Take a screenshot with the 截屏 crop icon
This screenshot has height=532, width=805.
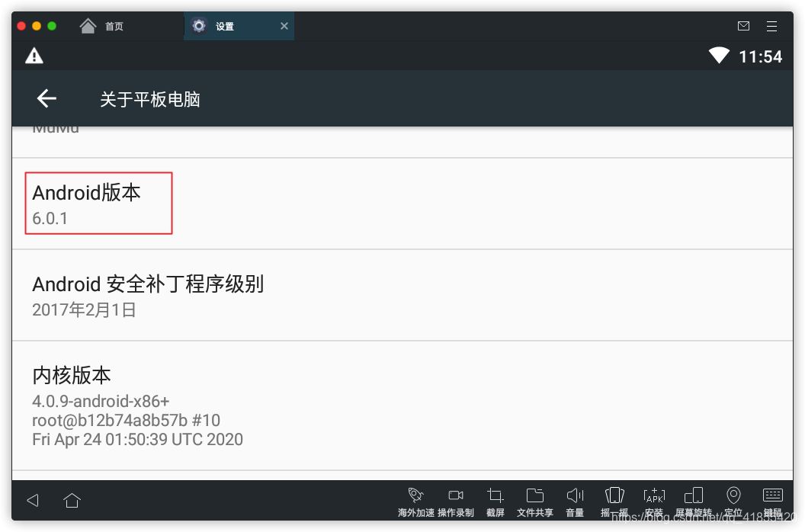pyautogui.click(x=496, y=502)
